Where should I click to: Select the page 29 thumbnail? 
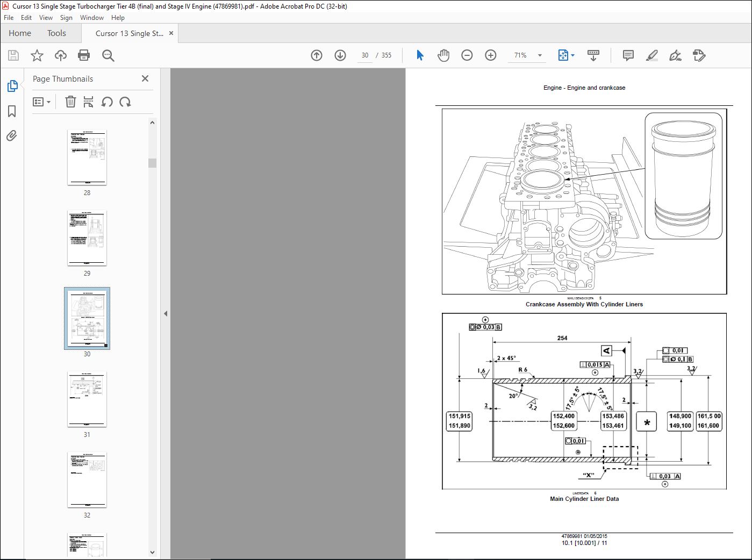pyautogui.click(x=87, y=238)
